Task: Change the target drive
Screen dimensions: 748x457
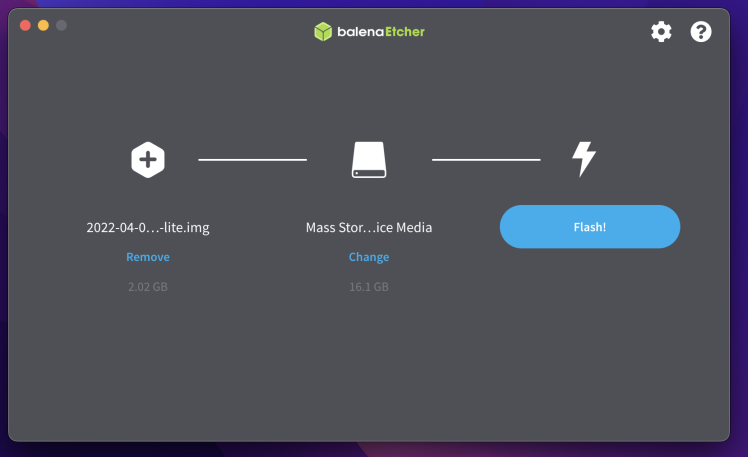Action: [x=369, y=257]
